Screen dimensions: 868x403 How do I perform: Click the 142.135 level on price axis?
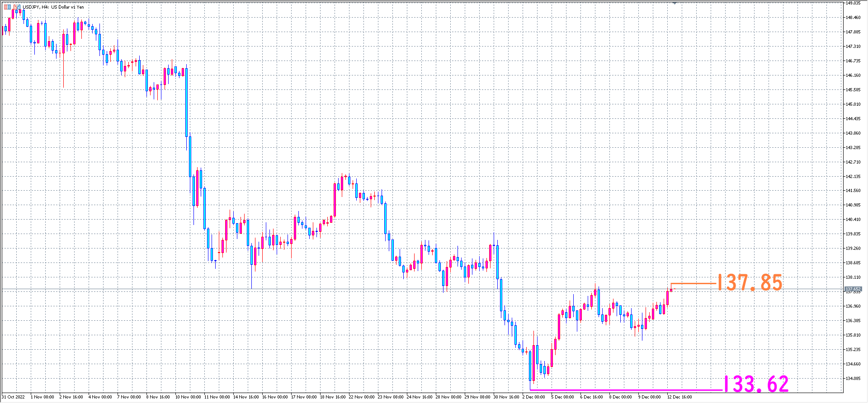click(853, 177)
